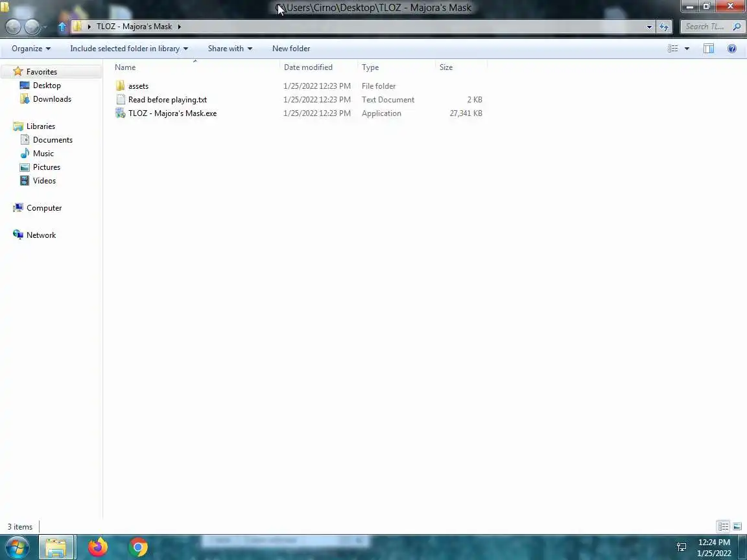Click the Downloads folder icon in sidebar

pos(25,99)
